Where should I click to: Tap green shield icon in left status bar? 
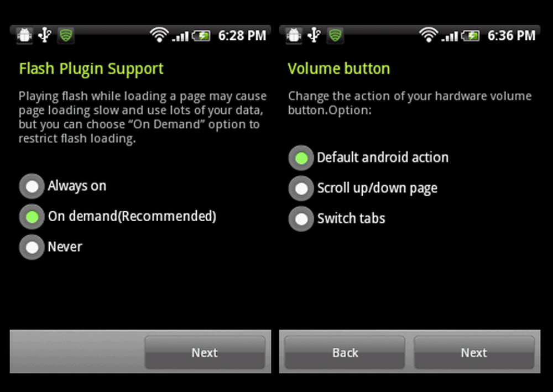point(66,35)
